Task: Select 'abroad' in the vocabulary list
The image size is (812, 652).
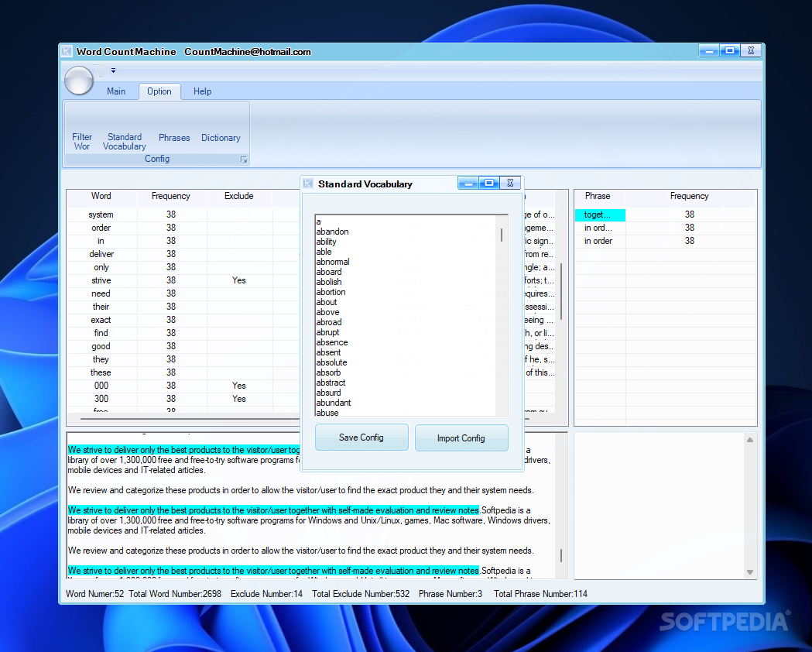Action: click(x=329, y=322)
